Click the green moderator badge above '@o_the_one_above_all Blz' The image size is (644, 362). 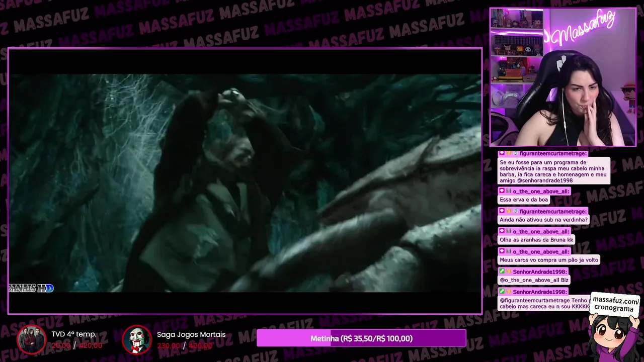tap(502, 272)
